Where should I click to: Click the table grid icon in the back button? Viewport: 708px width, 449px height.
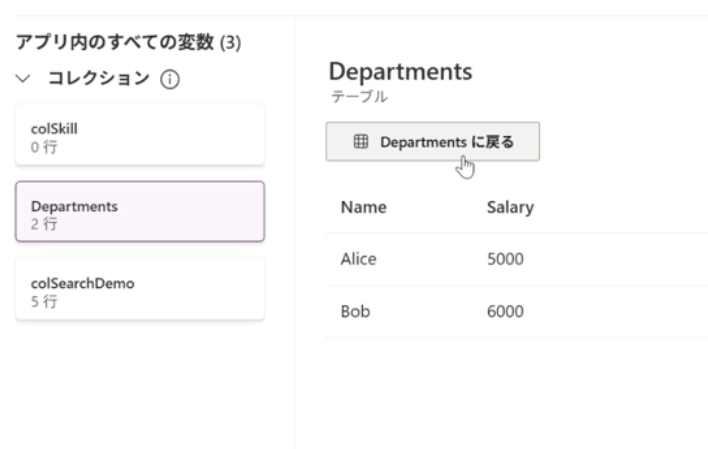[361, 142]
